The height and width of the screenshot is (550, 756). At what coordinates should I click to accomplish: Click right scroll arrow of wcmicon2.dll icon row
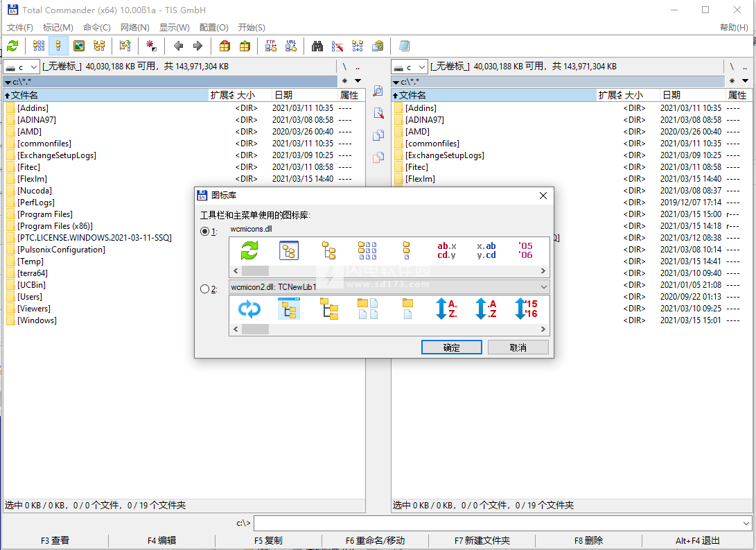point(543,329)
